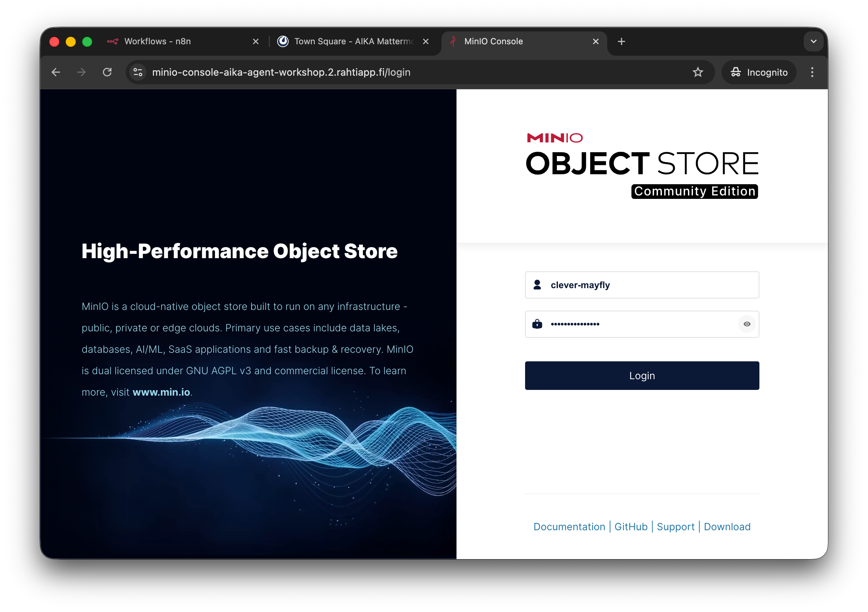Click the Incognito indicator button
This screenshot has height=612, width=868.
tap(759, 72)
